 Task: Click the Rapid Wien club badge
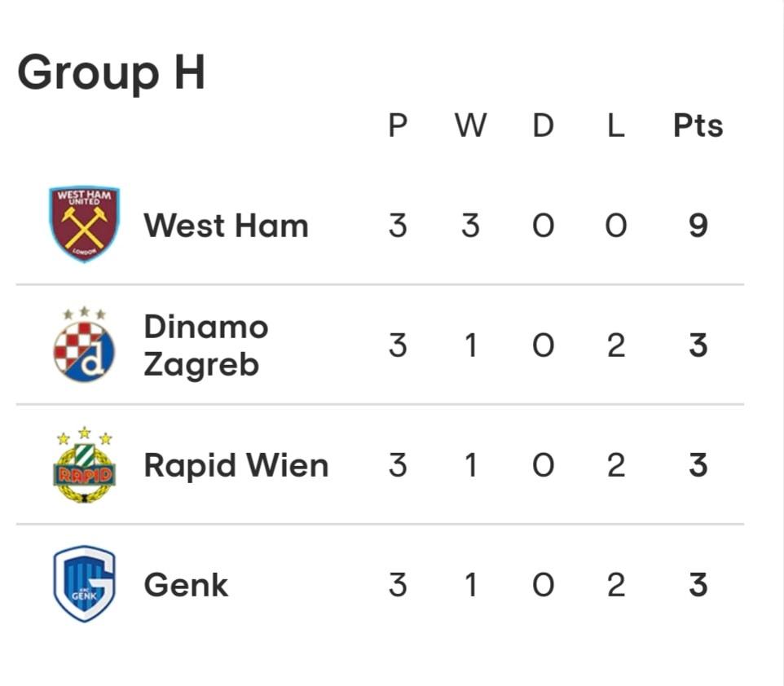point(84,464)
